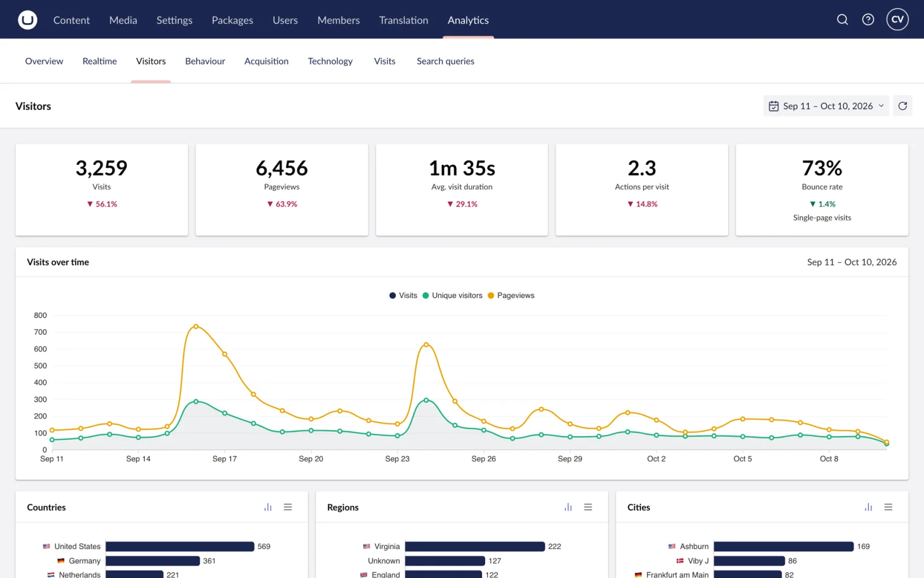
Task: Select the Visitors tab
Action: [x=151, y=61]
